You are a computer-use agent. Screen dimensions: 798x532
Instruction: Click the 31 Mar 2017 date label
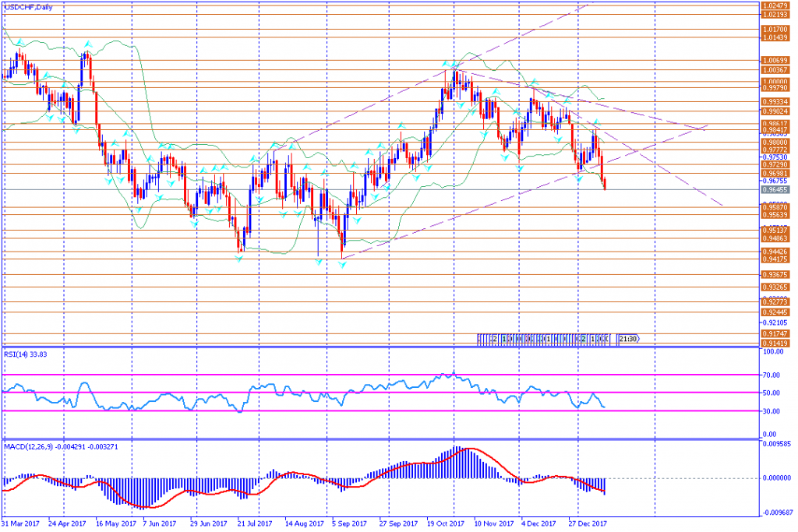21,525
